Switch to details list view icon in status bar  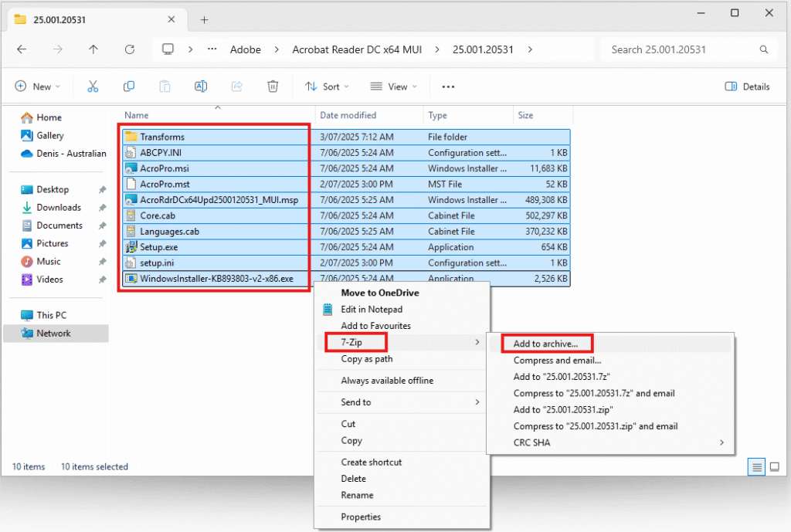tap(757, 467)
